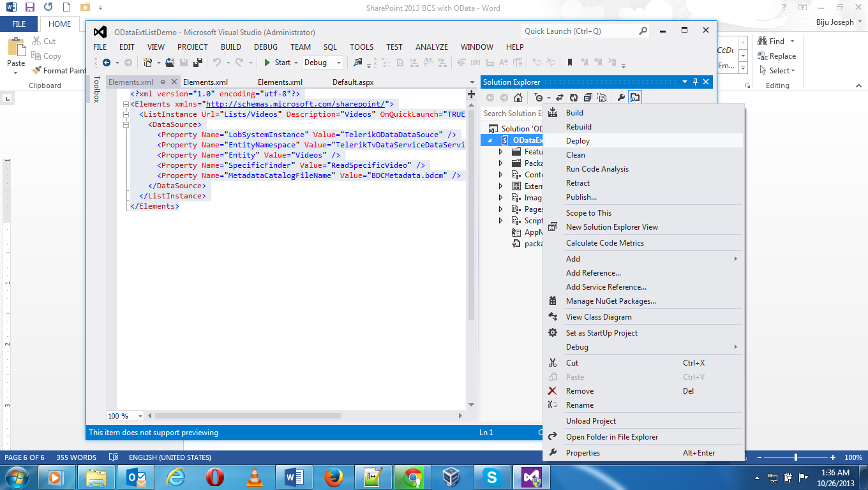
Task: Click the Sync with Active Document icon
Action: pos(560,98)
